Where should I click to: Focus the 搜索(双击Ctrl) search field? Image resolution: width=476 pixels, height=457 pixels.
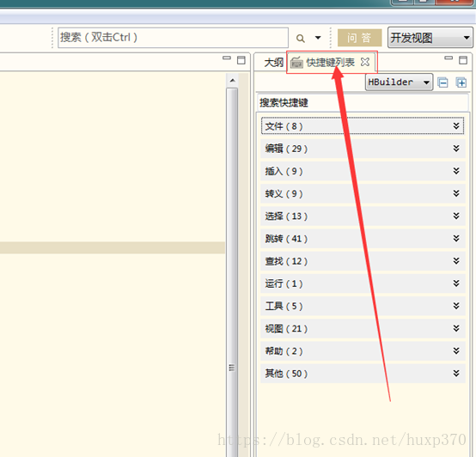173,38
